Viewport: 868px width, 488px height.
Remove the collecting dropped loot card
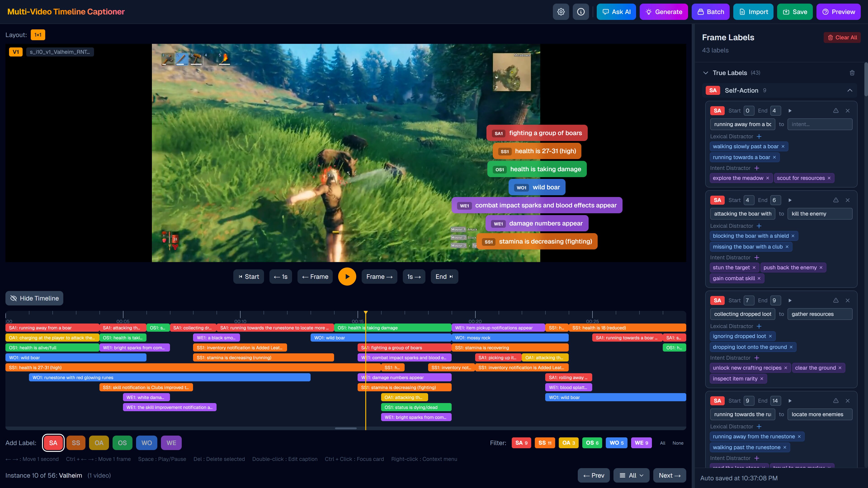pyautogui.click(x=847, y=300)
